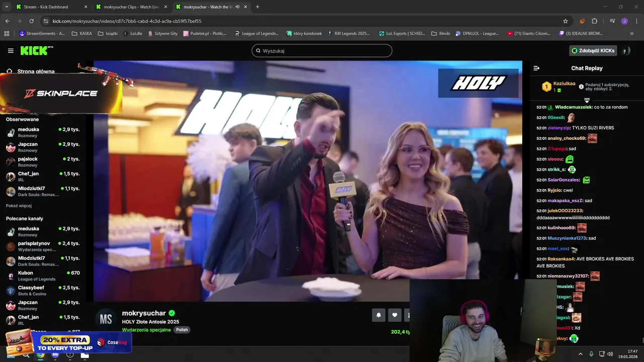Click Zdobądź KICKs button
The height and width of the screenshot is (362, 644).
(593, 51)
